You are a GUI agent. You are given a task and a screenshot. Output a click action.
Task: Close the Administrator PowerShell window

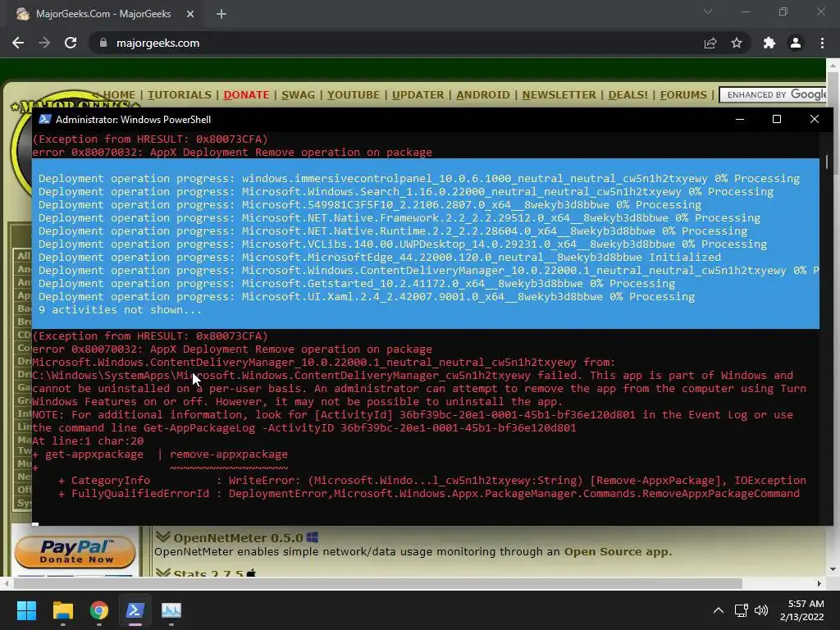[x=815, y=119]
